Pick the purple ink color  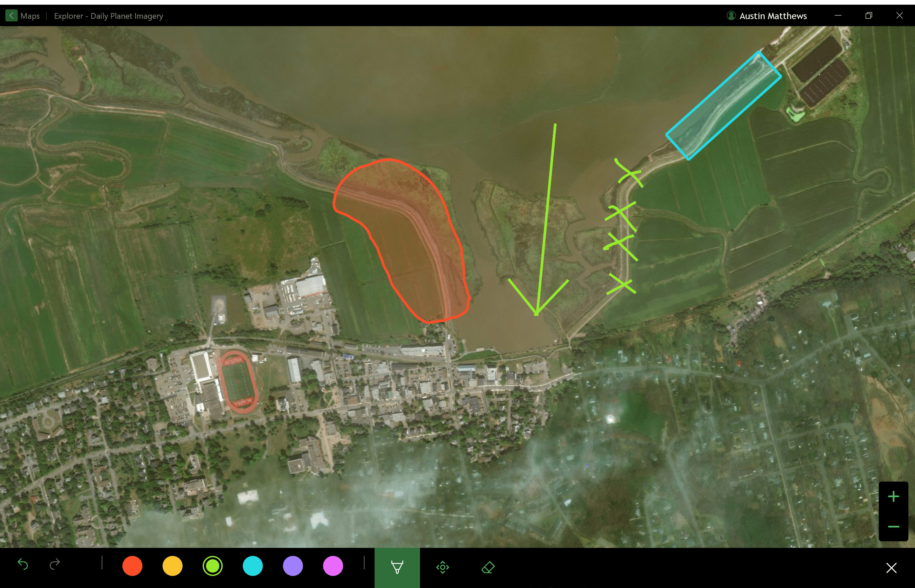point(293,566)
